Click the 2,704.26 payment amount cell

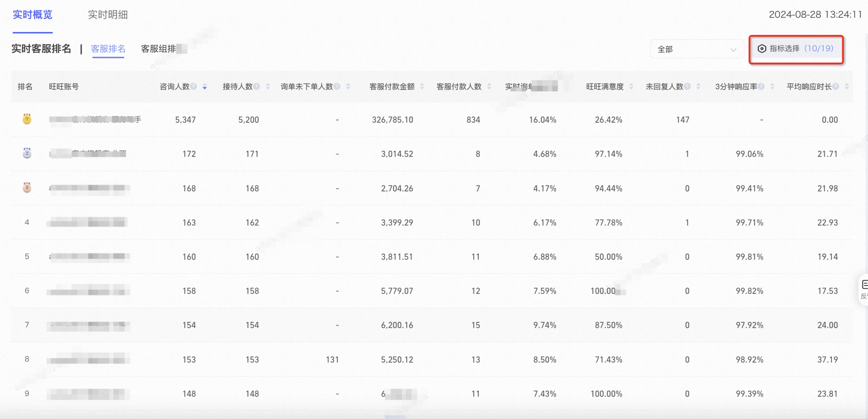click(397, 189)
